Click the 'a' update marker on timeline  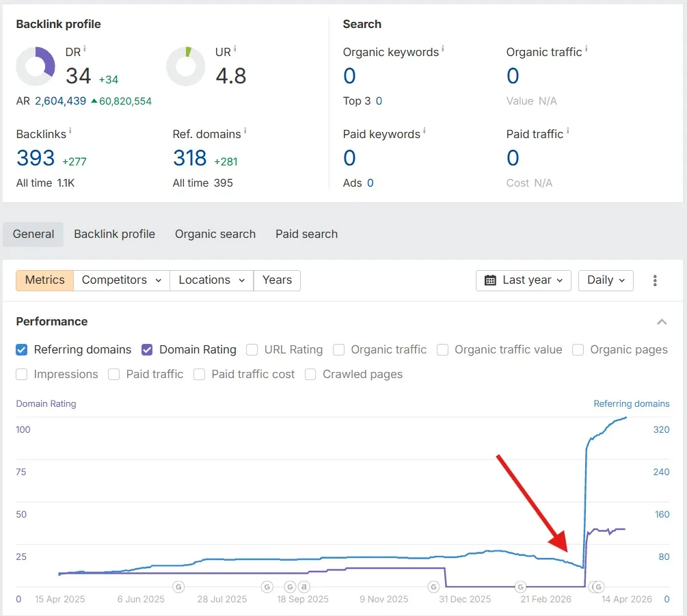[x=304, y=587]
